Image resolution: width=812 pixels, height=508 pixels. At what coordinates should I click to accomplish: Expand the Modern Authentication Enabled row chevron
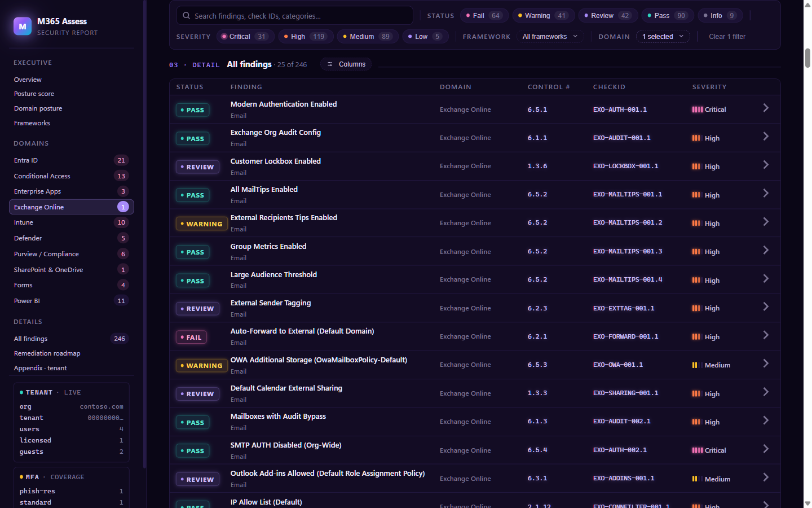pyautogui.click(x=766, y=108)
